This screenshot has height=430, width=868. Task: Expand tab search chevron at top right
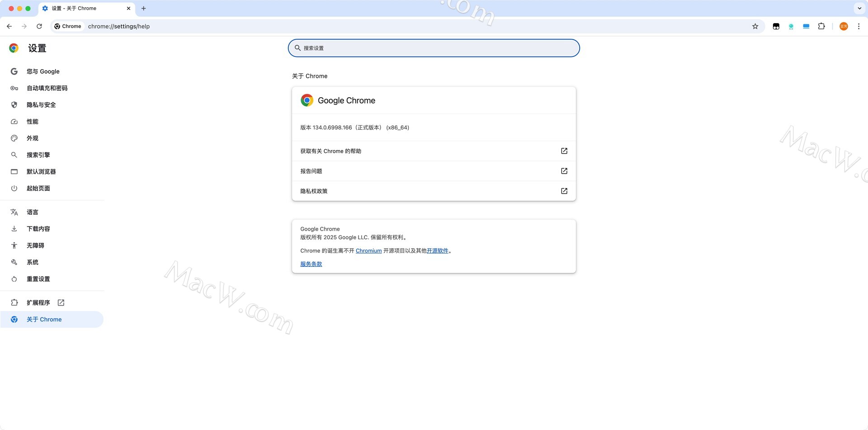859,8
